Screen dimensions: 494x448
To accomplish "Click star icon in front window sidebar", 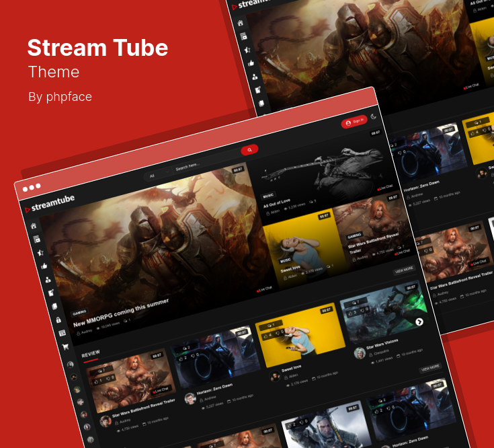I will point(40,253).
